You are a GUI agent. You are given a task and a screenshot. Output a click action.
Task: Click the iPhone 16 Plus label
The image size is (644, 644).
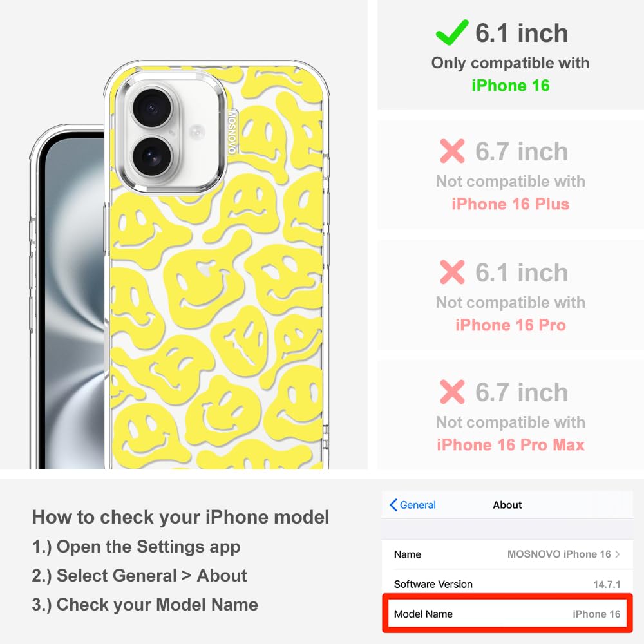(x=510, y=204)
